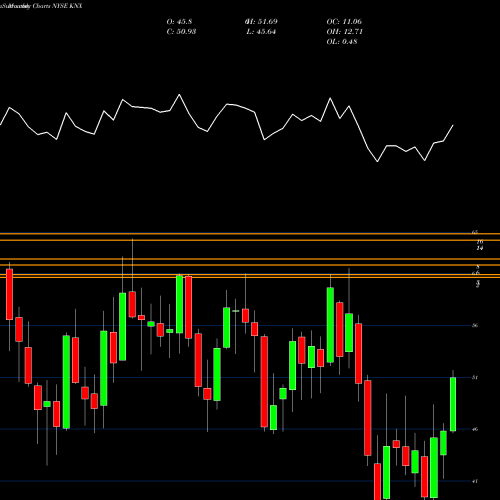Click the "OC: 11.06" reading
This screenshot has width=500, height=500.
(344, 22)
